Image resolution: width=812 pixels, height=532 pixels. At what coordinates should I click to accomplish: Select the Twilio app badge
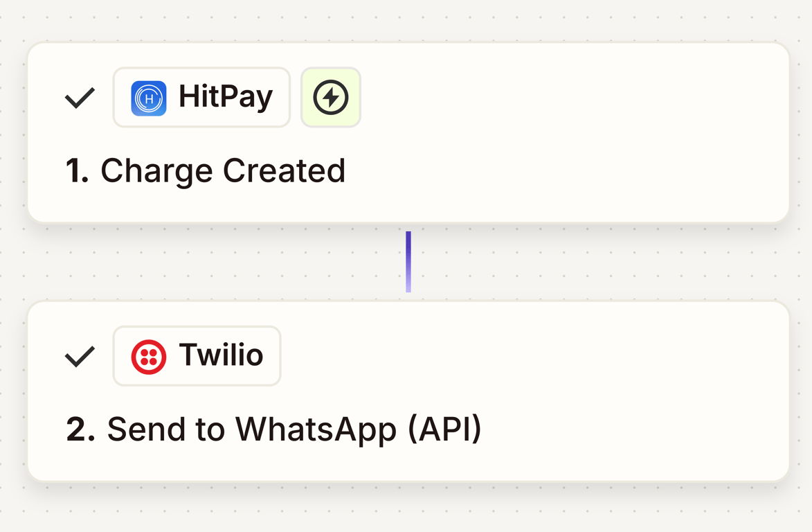[197, 356]
